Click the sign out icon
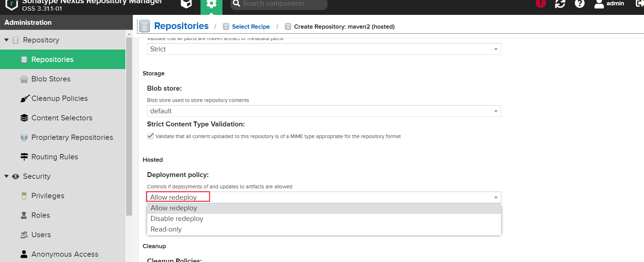This screenshot has width=644, height=262. pyautogui.click(x=640, y=4)
